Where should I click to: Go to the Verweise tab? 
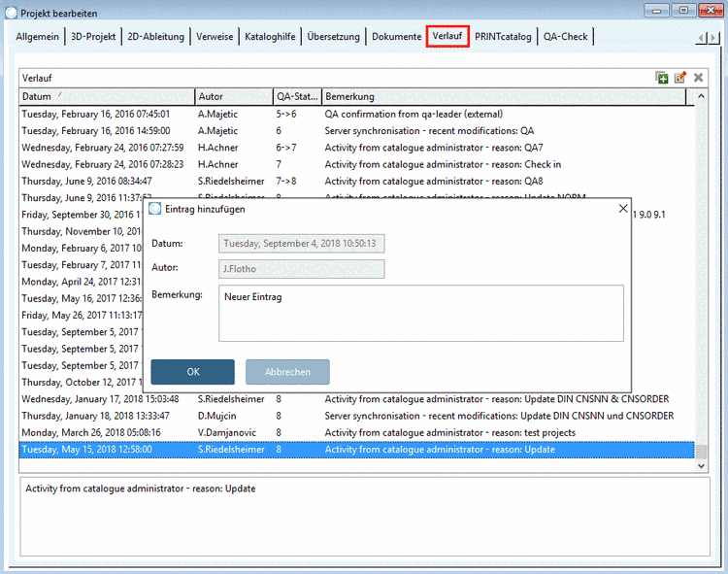coord(215,36)
